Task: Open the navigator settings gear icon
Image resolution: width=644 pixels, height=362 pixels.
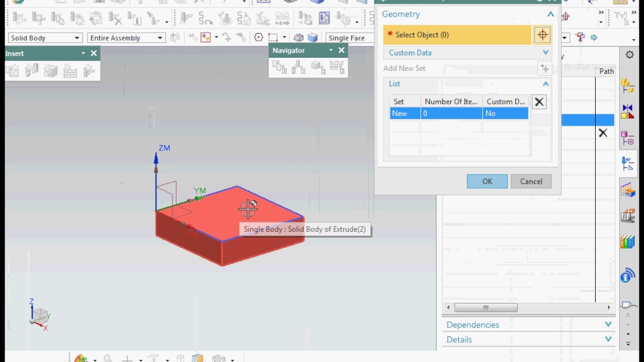Action: point(629,55)
